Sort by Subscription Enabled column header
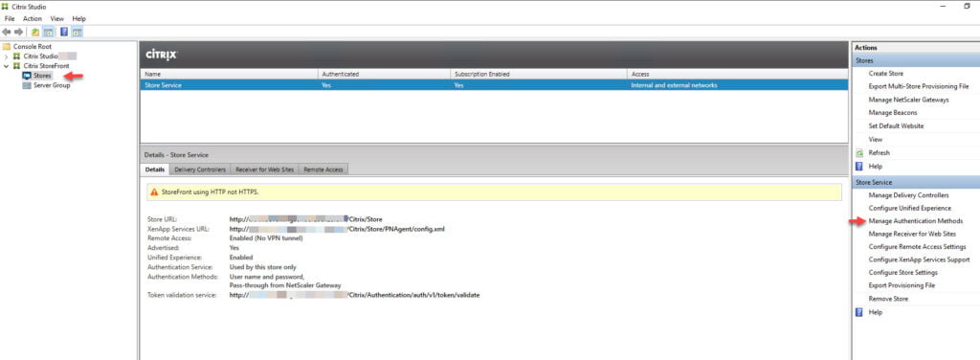 pyautogui.click(x=540, y=74)
